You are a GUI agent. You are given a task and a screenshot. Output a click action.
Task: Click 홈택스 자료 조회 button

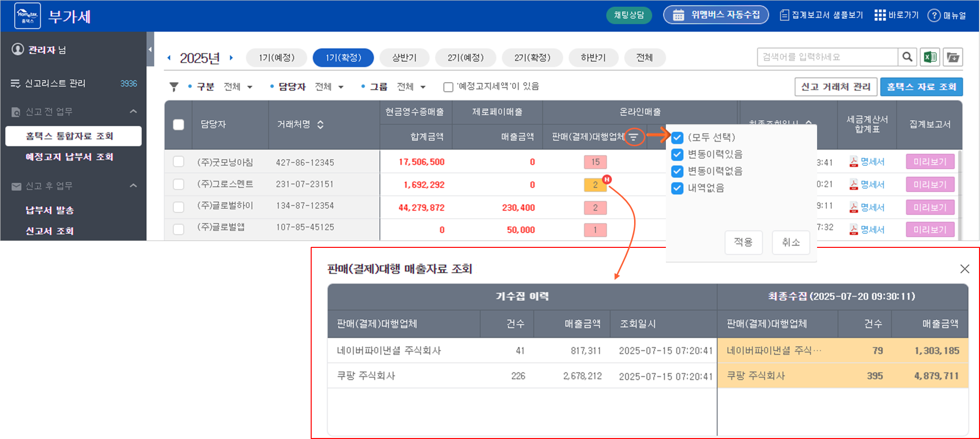(921, 87)
